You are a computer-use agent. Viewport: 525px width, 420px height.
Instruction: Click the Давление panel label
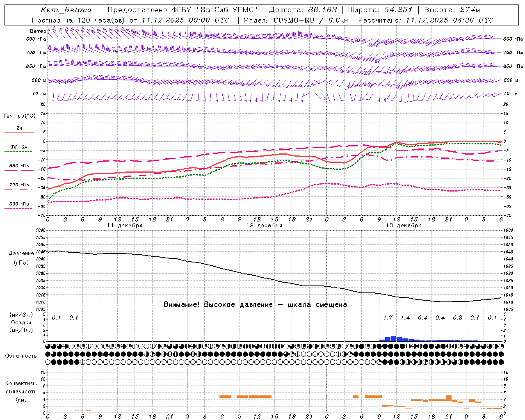click(21, 253)
